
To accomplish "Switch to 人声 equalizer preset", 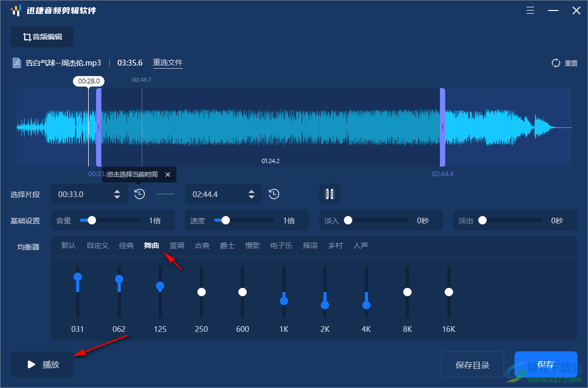I will click(361, 245).
